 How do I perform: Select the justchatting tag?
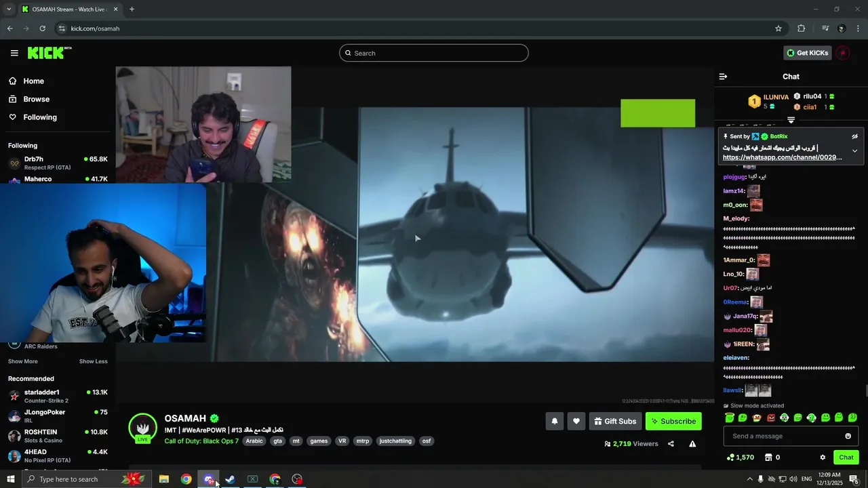pyautogui.click(x=395, y=441)
